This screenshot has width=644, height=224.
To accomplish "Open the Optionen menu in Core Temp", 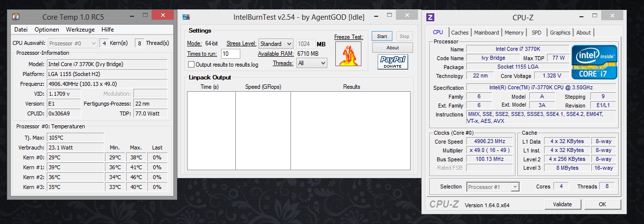I will 47,30.
